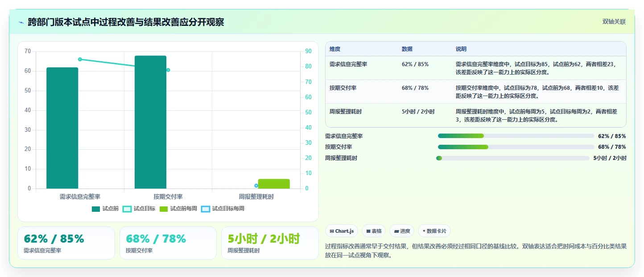
Task: Click the 68% / 78% progress value label
Action: click(x=612, y=147)
